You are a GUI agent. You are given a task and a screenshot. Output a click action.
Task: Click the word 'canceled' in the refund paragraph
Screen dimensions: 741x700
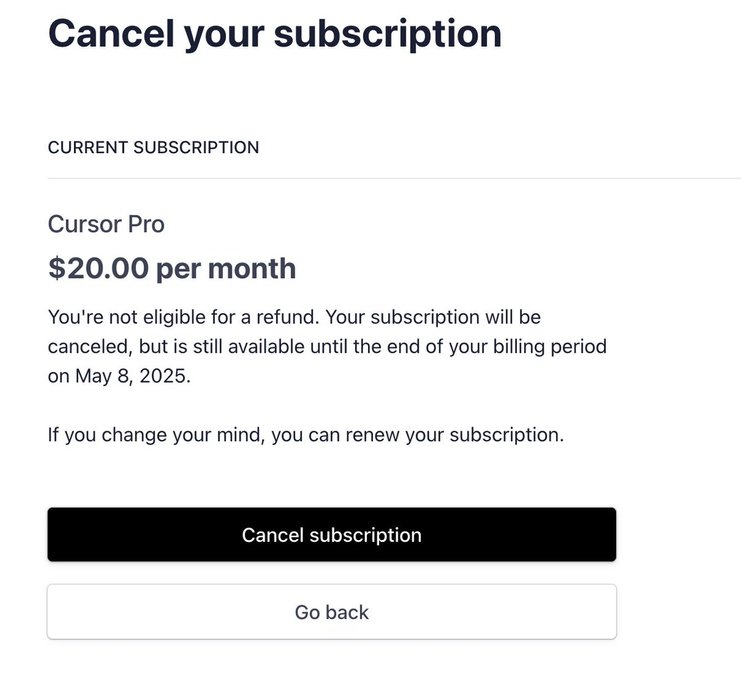click(88, 347)
